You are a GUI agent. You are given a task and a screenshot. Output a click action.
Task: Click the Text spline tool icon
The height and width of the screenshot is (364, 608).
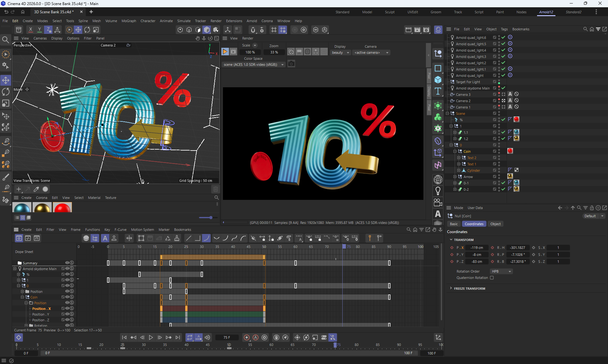[438, 91]
